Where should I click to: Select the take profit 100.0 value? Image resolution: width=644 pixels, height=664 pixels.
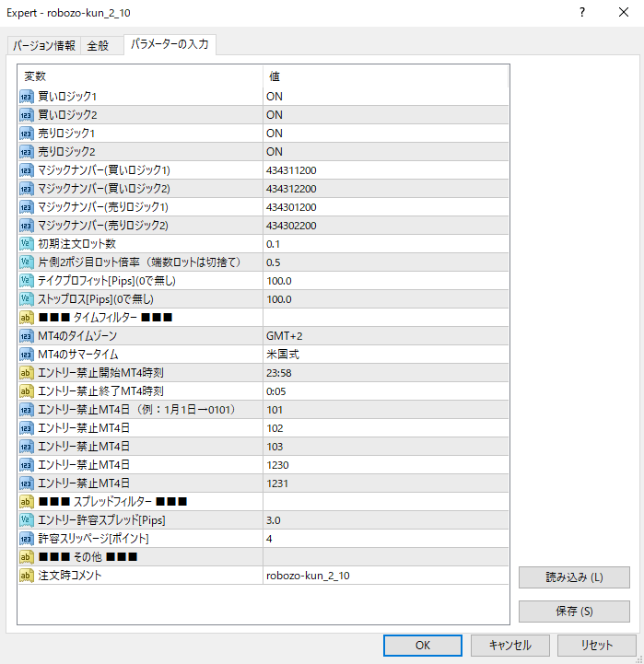[385, 281]
